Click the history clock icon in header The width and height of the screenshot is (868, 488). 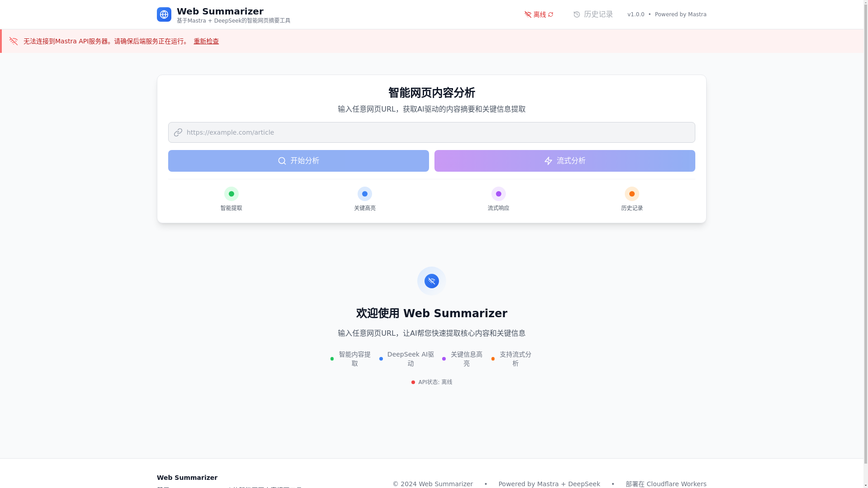pyautogui.click(x=576, y=14)
